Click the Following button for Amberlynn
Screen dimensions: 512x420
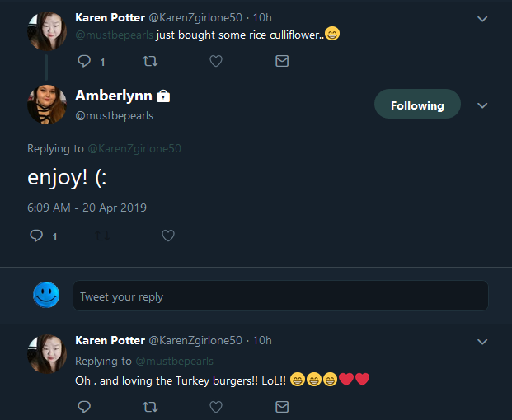pyautogui.click(x=417, y=104)
